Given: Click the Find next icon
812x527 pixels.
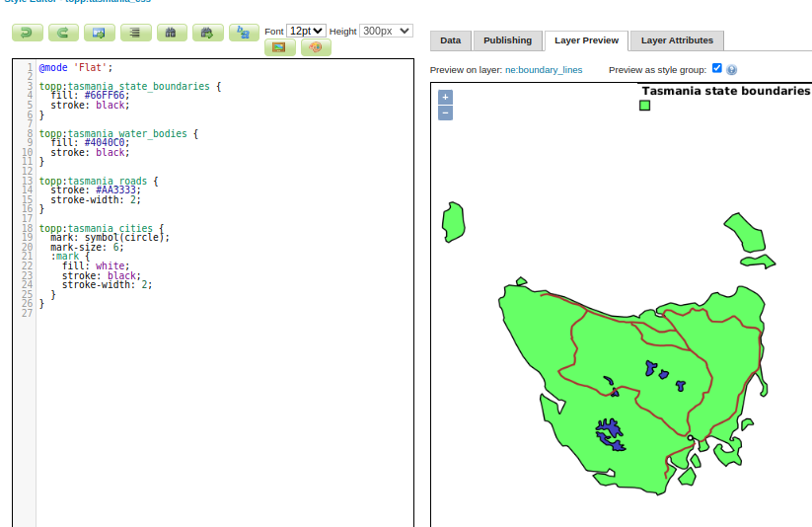Looking at the screenshot, I should 207,33.
